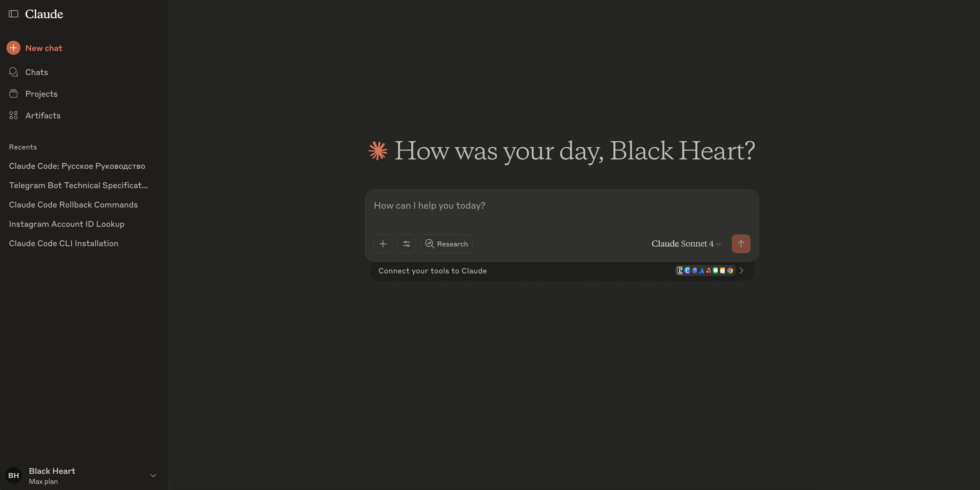This screenshot has height=490, width=980.
Task: Expand connectors with the right chevron
Action: 741,270
